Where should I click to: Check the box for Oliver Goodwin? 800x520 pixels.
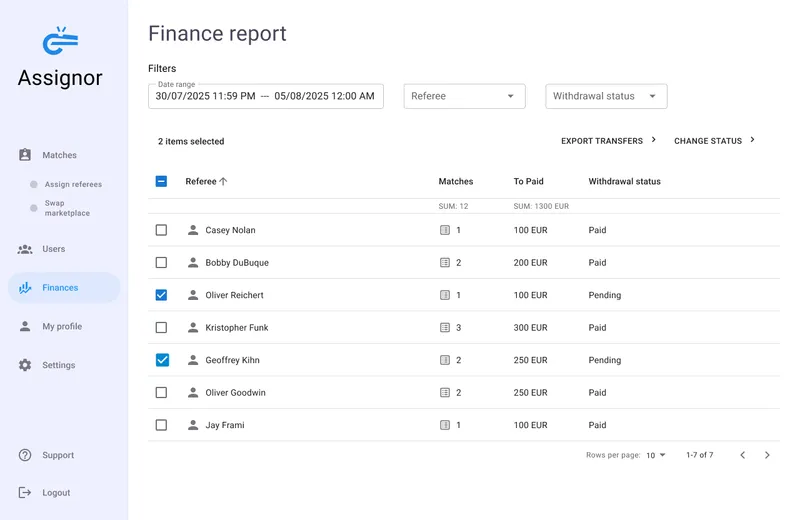coord(161,392)
